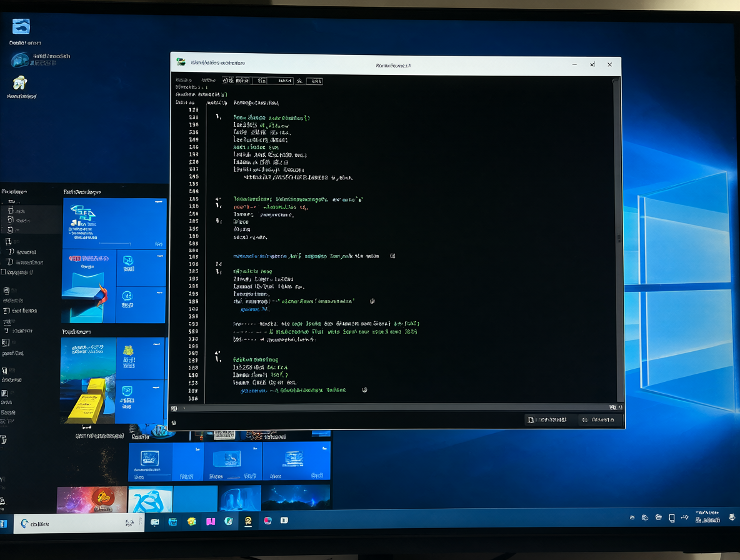Open the large top blue Start menu tile
The width and height of the screenshot is (740, 560).
click(x=114, y=224)
